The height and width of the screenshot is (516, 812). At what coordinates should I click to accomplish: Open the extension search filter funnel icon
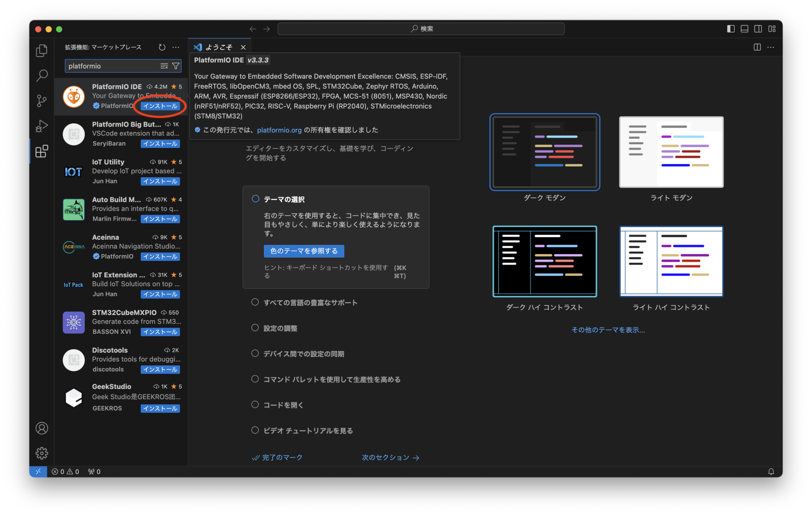(176, 66)
